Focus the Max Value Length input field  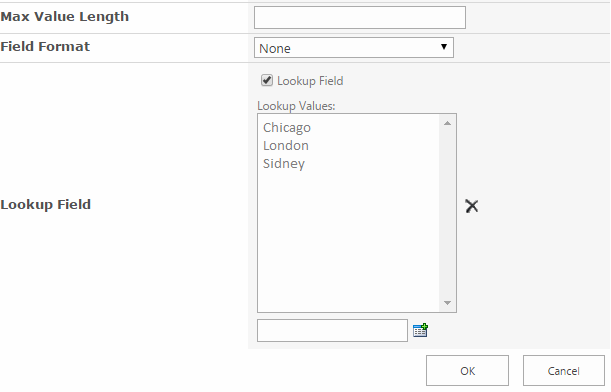[360, 18]
